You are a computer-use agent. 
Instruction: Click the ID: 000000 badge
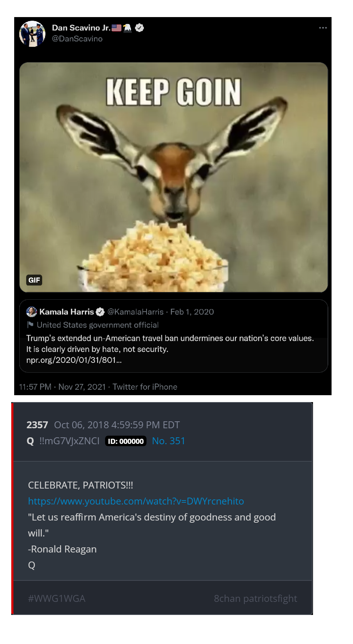click(x=126, y=441)
